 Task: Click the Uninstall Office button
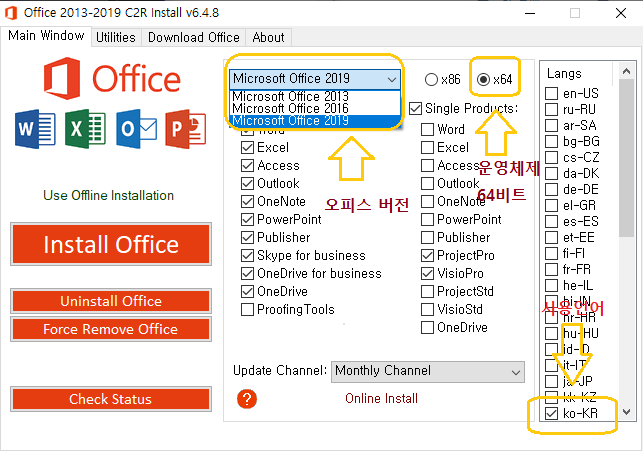click(x=111, y=301)
